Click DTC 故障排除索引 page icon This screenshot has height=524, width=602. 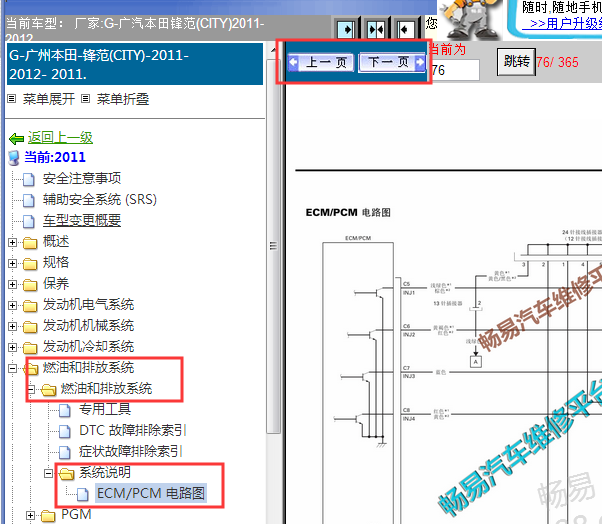pyautogui.click(x=65, y=431)
